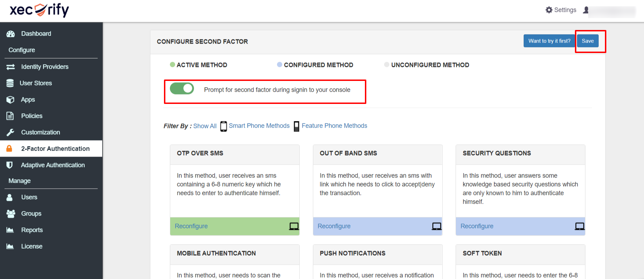Click the User Stores database icon
Image resolution: width=644 pixels, height=279 pixels.
pyautogui.click(x=10, y=83)
